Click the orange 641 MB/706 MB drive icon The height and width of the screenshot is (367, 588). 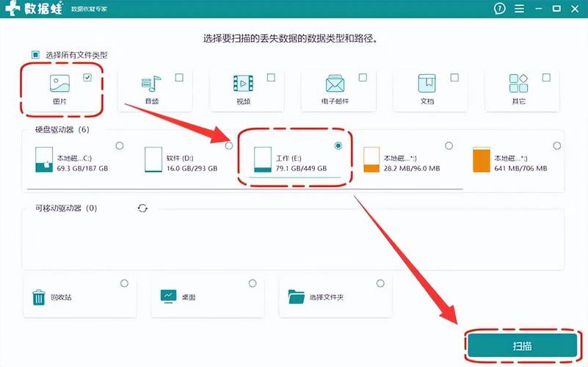click(x=482, y=160)
